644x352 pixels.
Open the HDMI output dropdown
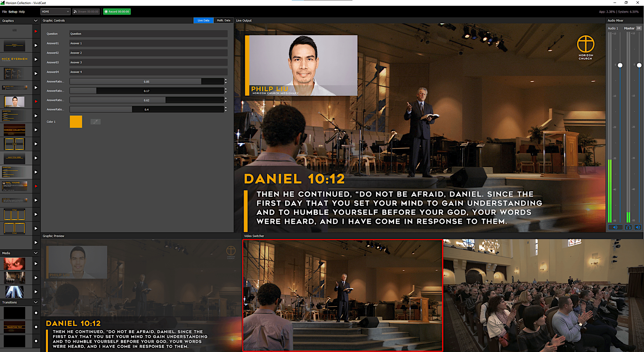55,12
